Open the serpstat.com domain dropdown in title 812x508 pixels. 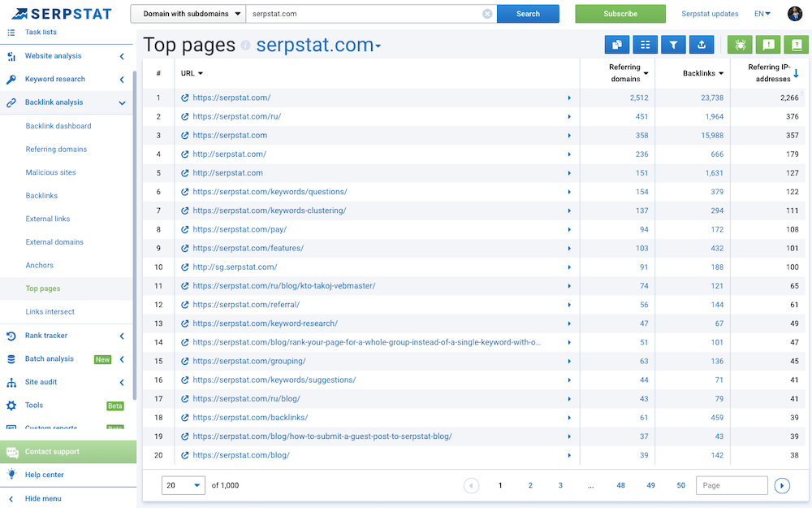(x=319, y=46)
